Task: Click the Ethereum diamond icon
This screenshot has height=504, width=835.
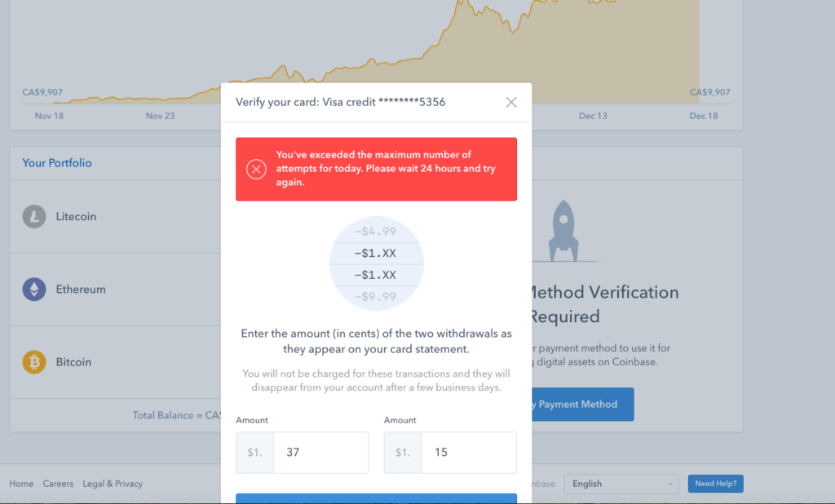Action: [x=34, y=290]
